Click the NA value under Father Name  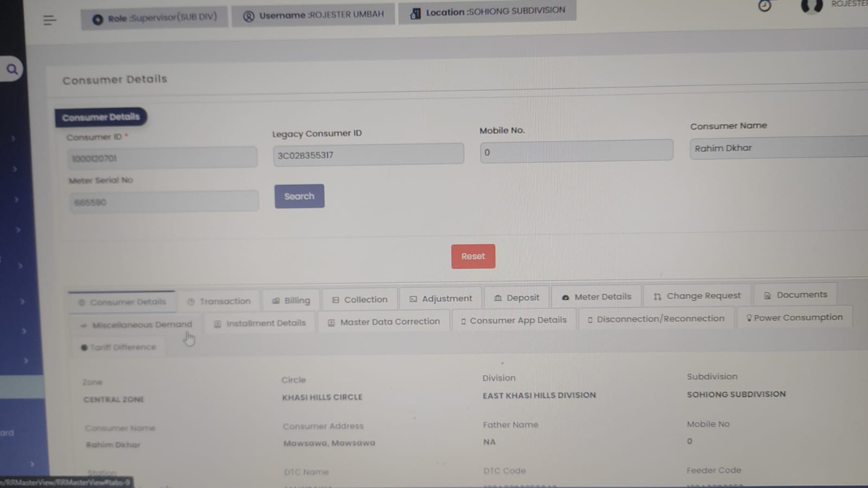[489, 442]
